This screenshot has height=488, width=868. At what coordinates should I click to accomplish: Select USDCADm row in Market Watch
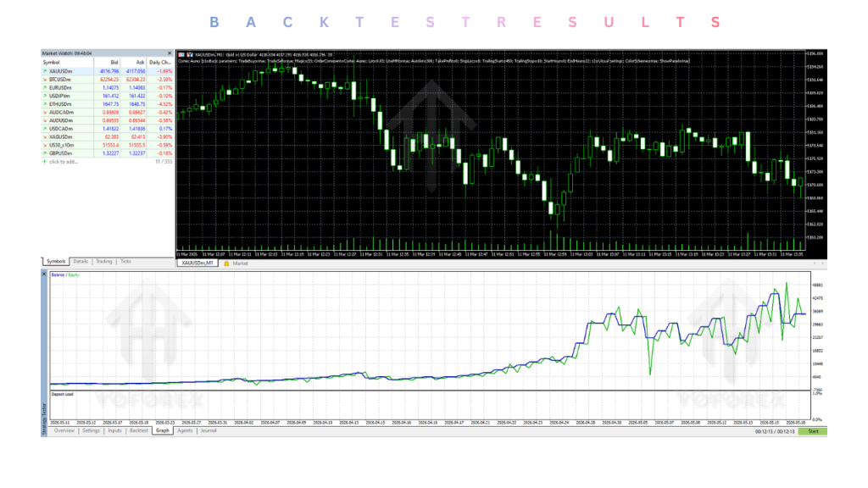pos(107,129)
